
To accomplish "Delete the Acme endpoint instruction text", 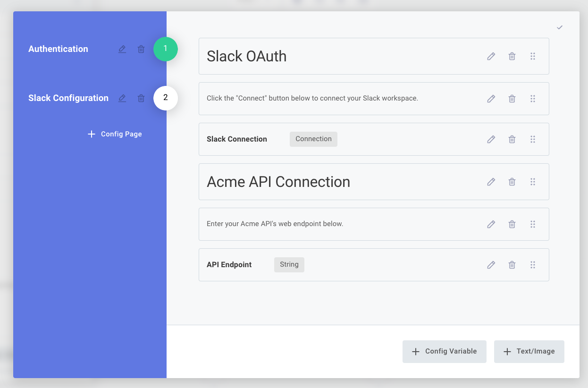I will tap(512, 224).
